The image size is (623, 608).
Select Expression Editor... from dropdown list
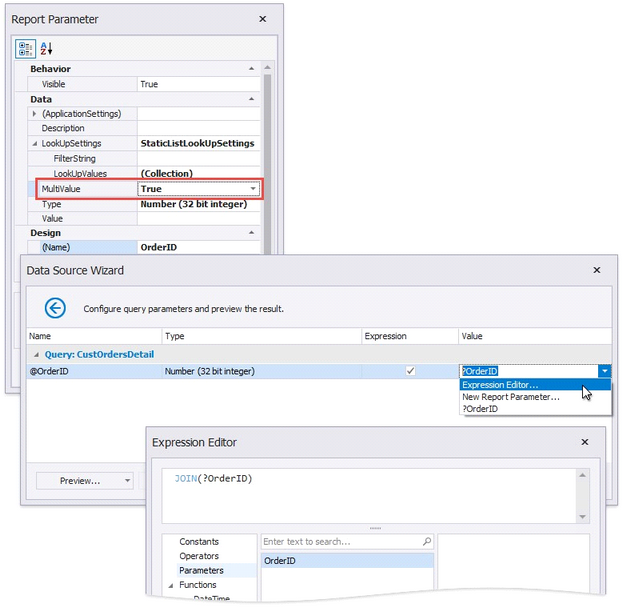coord(501,385)
